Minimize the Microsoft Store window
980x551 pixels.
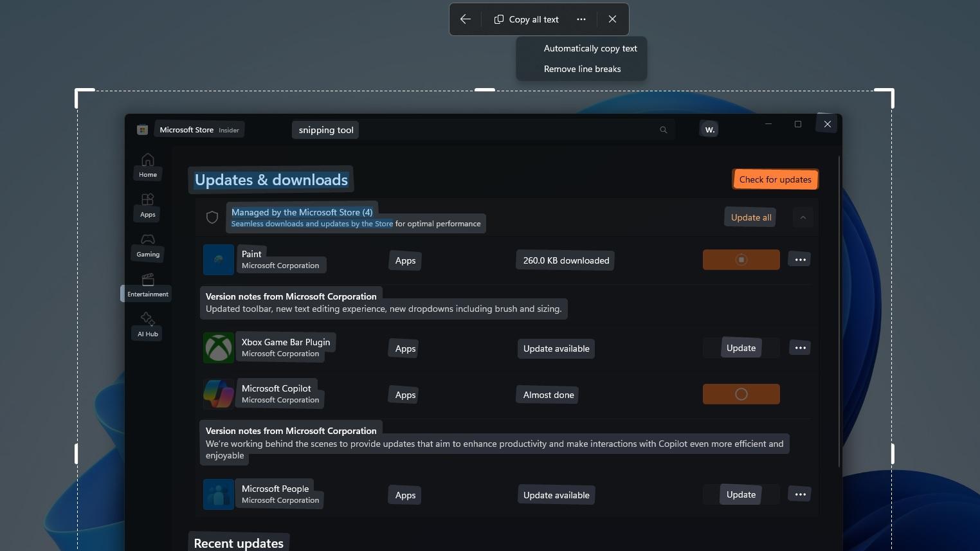coord(768,124)
